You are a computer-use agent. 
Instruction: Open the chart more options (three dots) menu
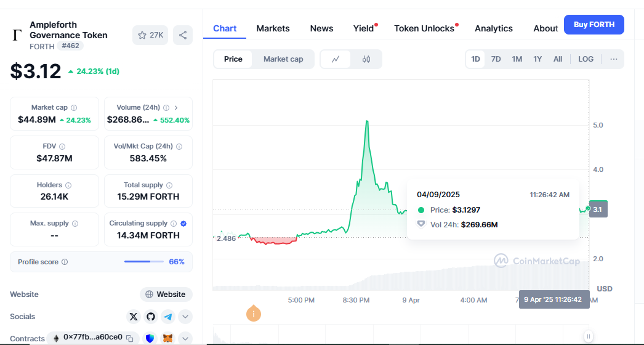click(614, 59)
